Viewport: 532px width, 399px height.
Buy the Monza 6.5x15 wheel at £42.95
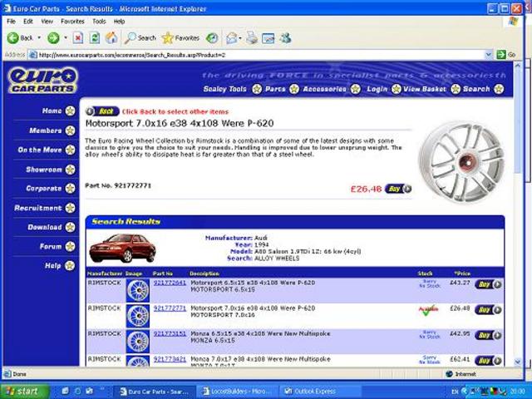(488, 335)
